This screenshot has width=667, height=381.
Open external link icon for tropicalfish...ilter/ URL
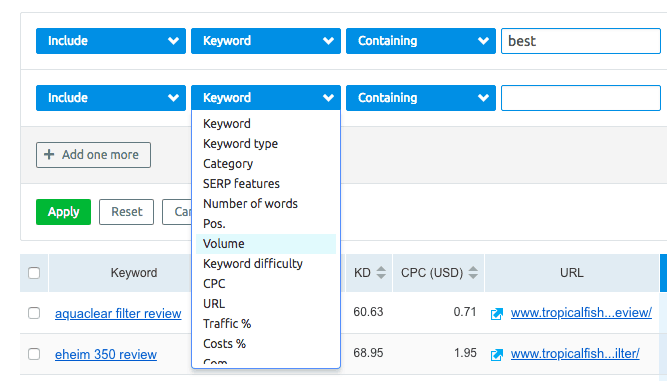(x=497, y=354)
